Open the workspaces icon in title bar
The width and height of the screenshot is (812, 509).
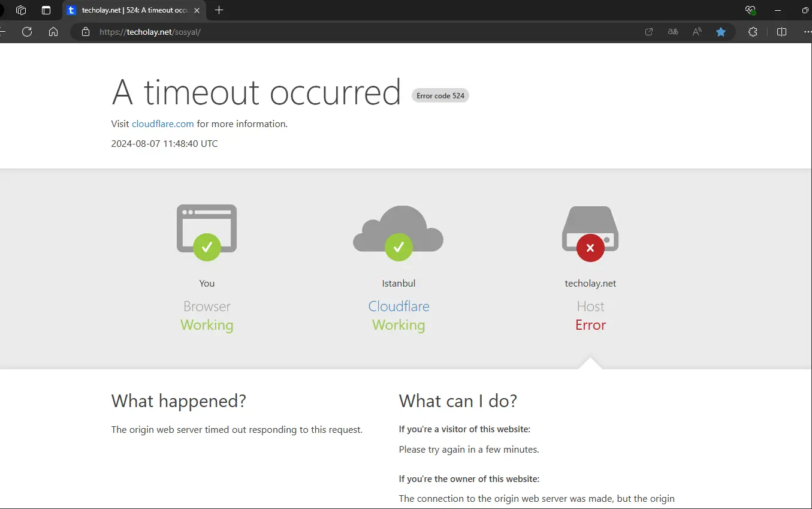click(x=21, y=10)
